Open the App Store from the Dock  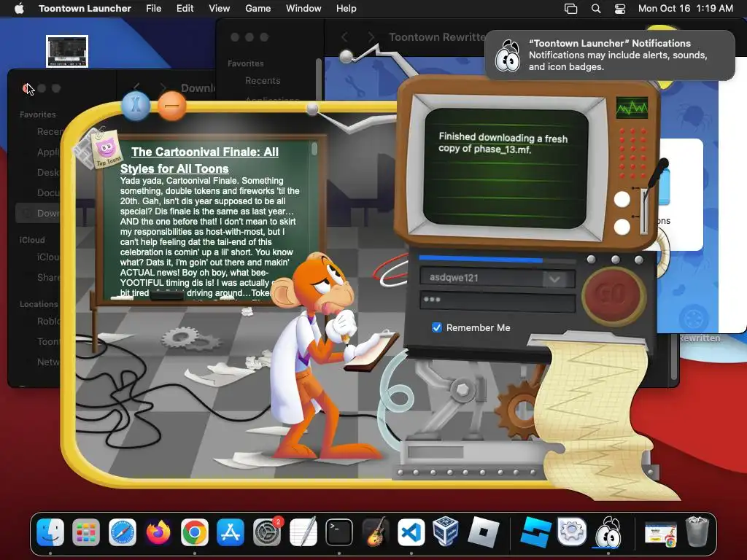pyautogui.click(x=231, y=532)
